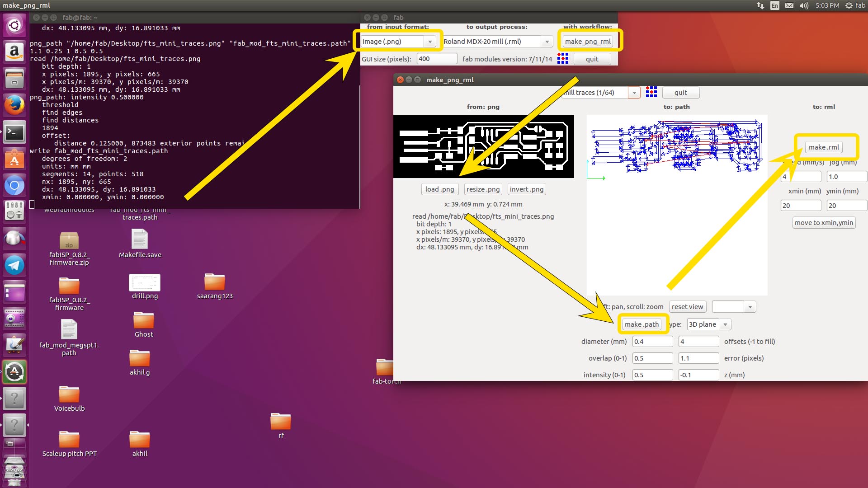This screenshot has width=868, height=488.
Task: Click the Amazon launcher icon
Action: [x=14, y=52]
